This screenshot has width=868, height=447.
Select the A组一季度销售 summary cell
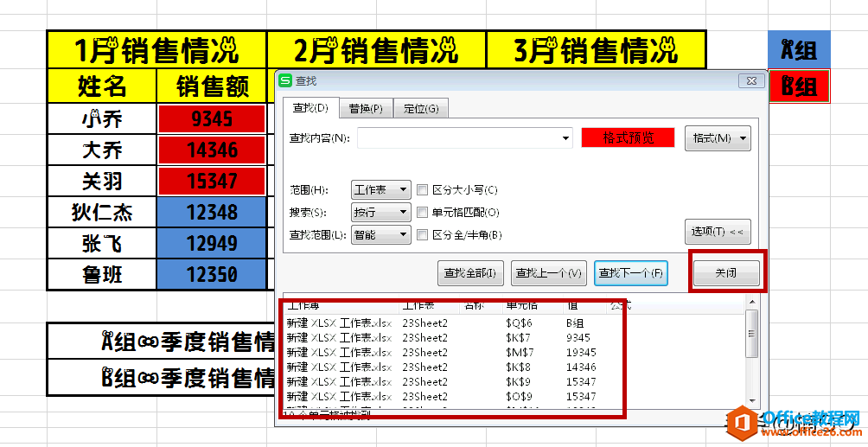162,342
